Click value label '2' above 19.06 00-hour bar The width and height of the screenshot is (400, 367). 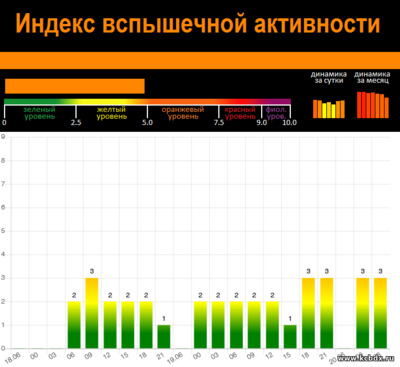[200, 295]
